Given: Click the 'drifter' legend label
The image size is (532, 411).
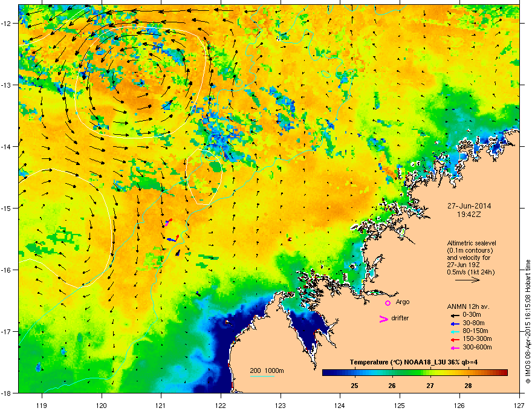Looking at the screenshot, I should tap(400, 318).
